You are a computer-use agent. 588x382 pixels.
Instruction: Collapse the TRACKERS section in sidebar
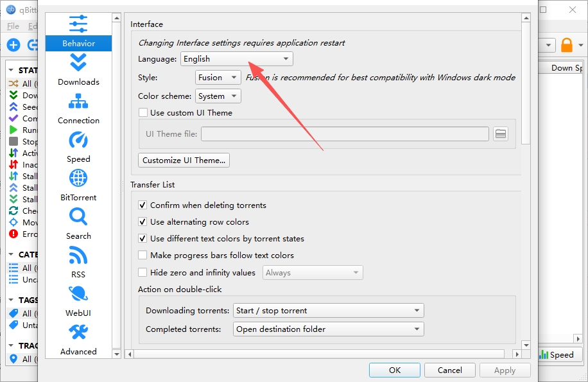coord(11,345)
